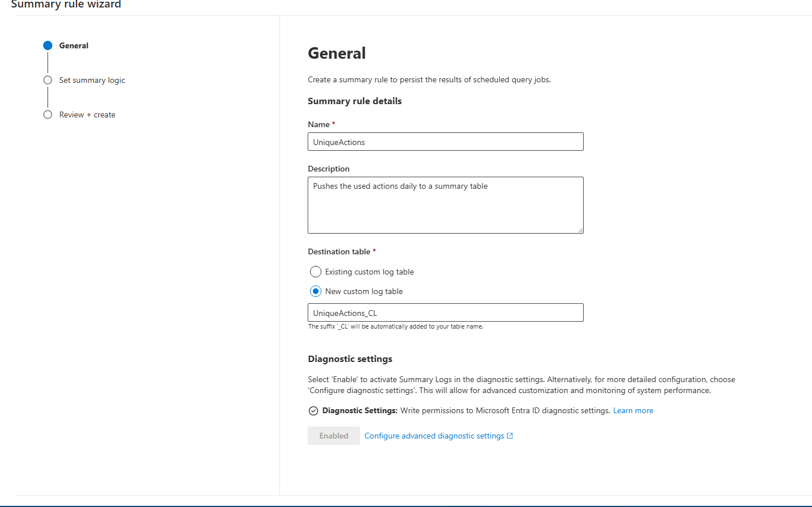Click the Review + create step circle
The width and height of the screenshot is (812, 507).
48,115
